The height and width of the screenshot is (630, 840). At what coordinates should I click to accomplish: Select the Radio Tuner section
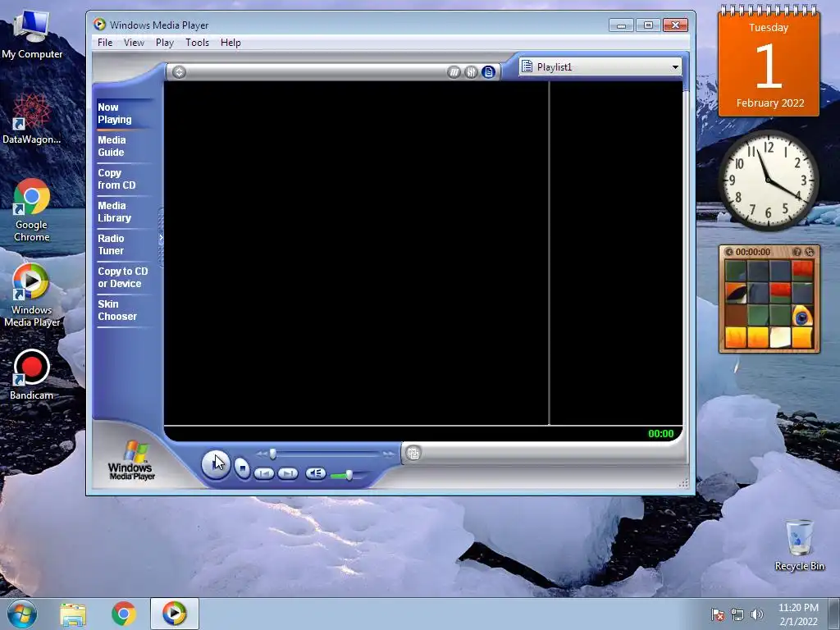(111, 244)
